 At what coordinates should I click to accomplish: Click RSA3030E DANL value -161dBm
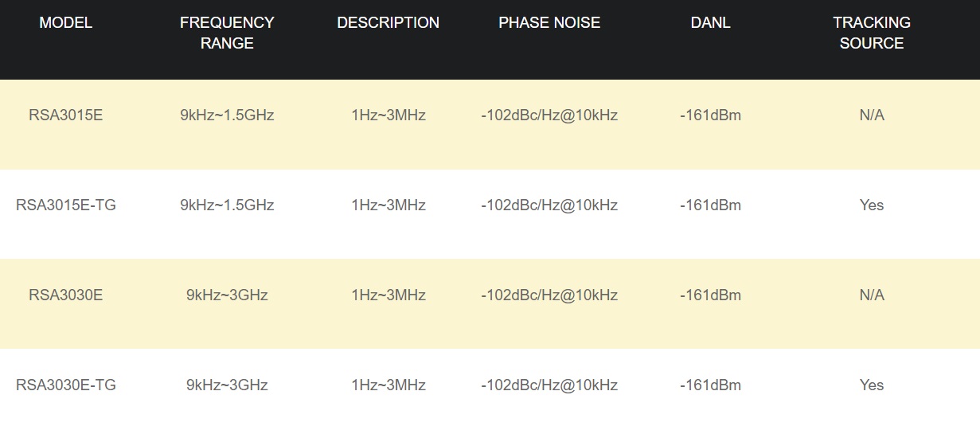pyautogui.click(x=710, y=295)
